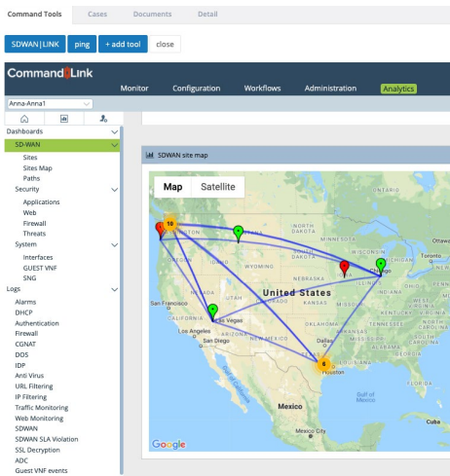Collapse the Security section chevron

coord(114,190)
